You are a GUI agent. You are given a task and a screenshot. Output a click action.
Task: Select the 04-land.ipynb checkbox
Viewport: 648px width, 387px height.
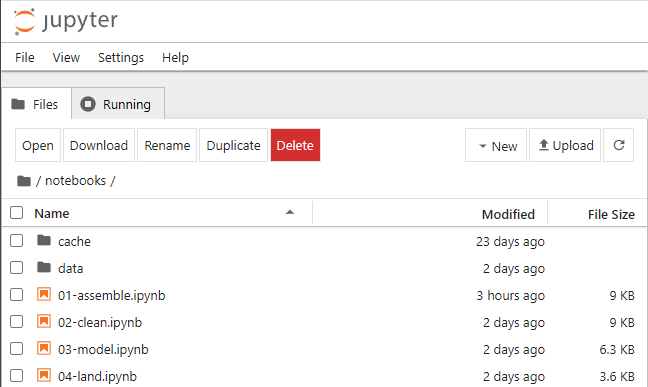click(17, 376)
